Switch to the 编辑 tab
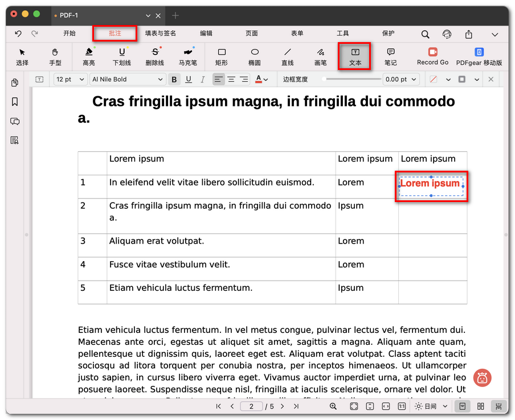This screenshot has height=420, width=515. coord(206,34)
